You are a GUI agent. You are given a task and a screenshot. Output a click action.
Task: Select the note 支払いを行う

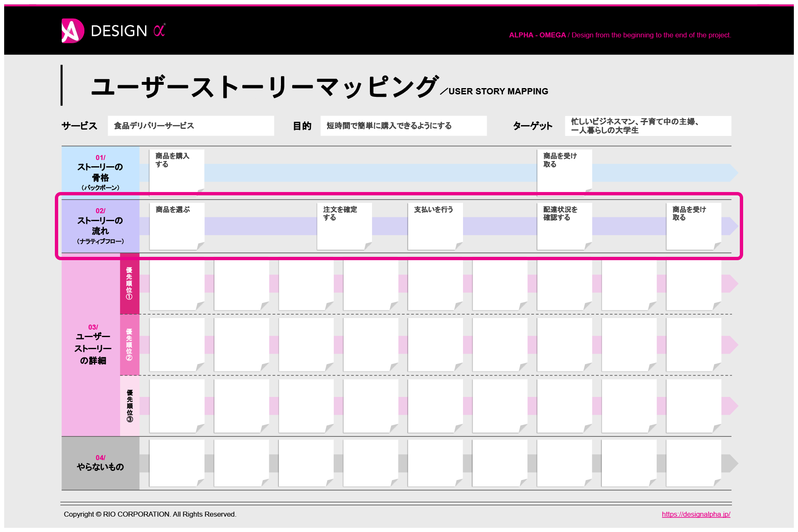(435, 226)
